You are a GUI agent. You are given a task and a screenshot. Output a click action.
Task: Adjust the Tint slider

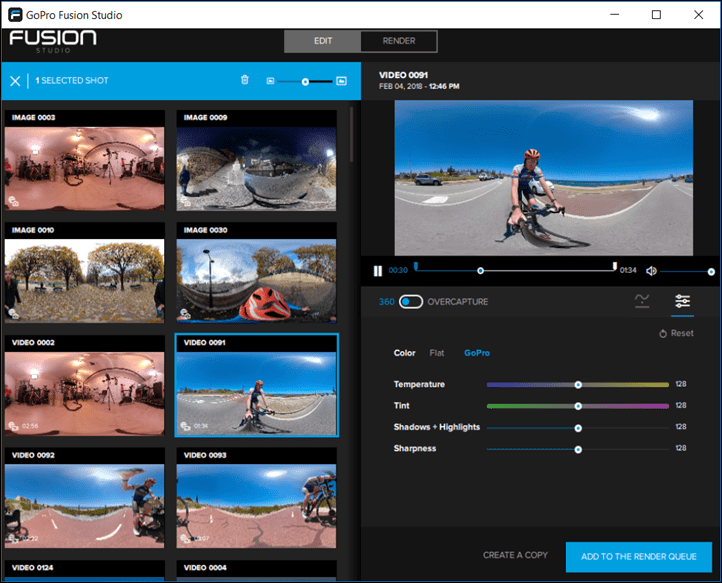(578, 406)
